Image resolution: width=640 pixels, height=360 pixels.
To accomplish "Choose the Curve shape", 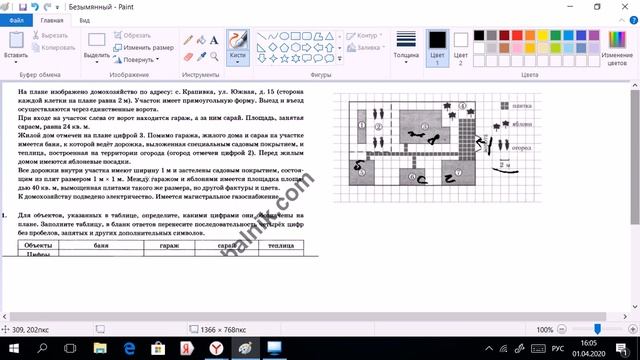I will click(273, 36).
